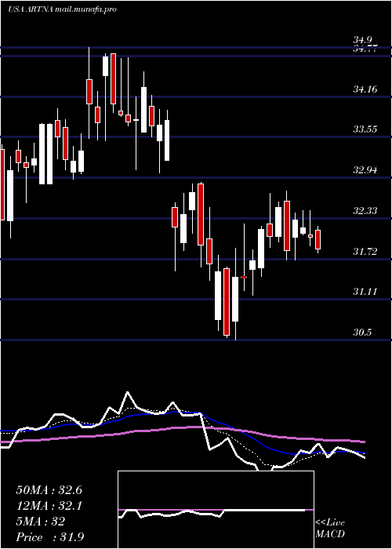Click the '<<Live MACD' label
Screen dimensions: 392x549
click(330, 529)
